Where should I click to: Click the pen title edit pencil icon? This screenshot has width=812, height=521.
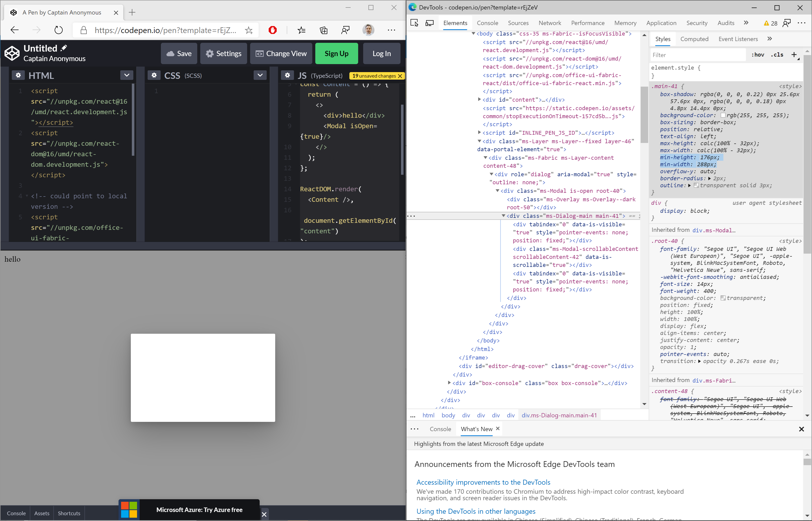click(64, 48)
